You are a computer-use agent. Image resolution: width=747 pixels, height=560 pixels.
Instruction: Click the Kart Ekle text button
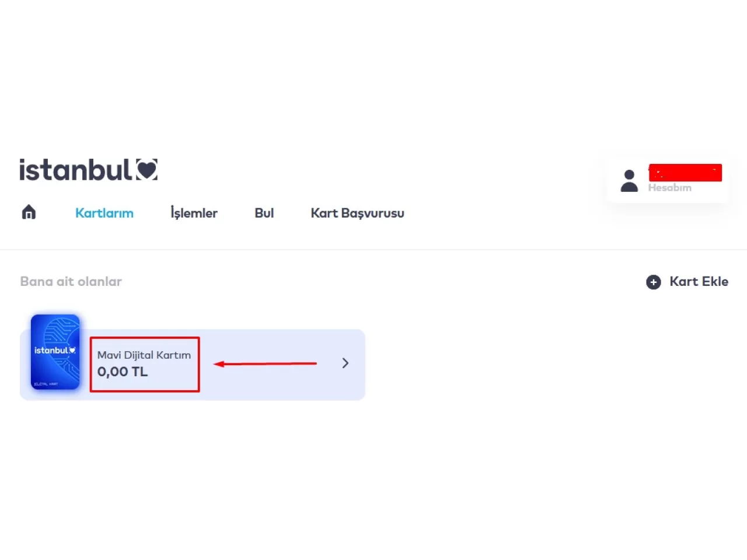(699, 282)
